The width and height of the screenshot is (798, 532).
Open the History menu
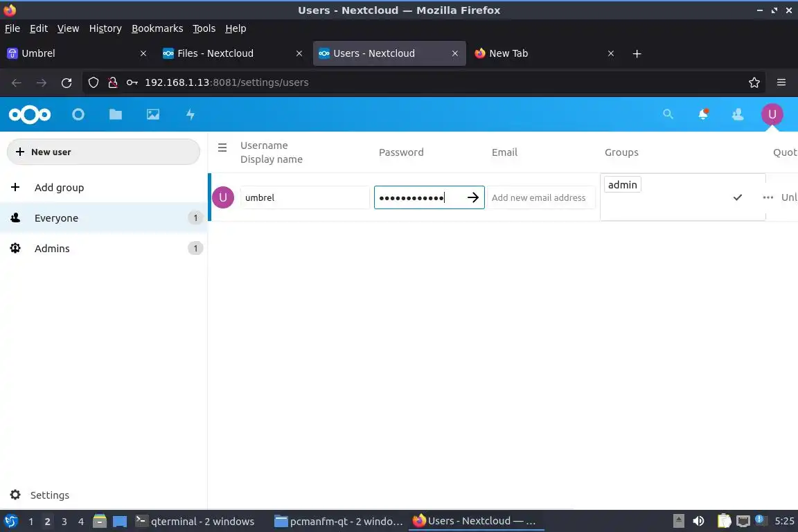coord(105,28)
